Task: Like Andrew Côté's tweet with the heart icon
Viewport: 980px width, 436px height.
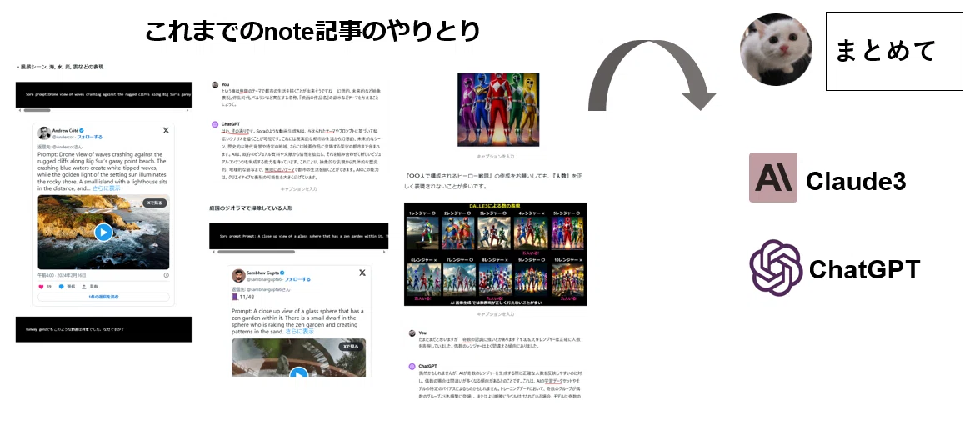Action: (42, 287)
